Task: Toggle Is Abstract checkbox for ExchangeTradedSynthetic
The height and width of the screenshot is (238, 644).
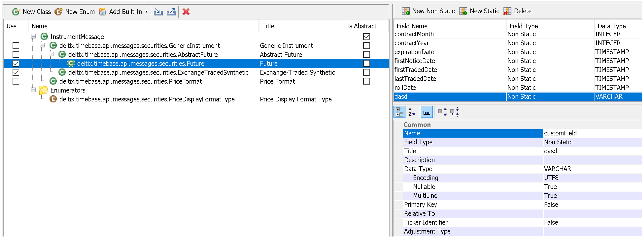Action: (366, 72)
